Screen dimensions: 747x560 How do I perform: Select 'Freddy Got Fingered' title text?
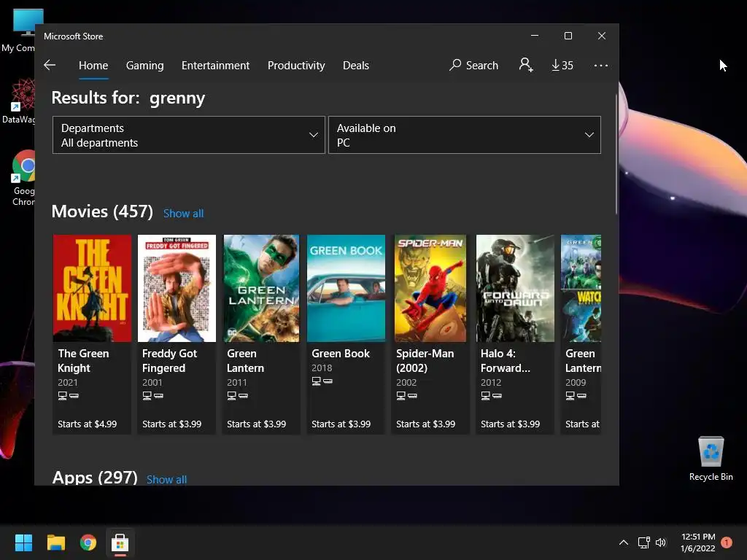[169, 360]
